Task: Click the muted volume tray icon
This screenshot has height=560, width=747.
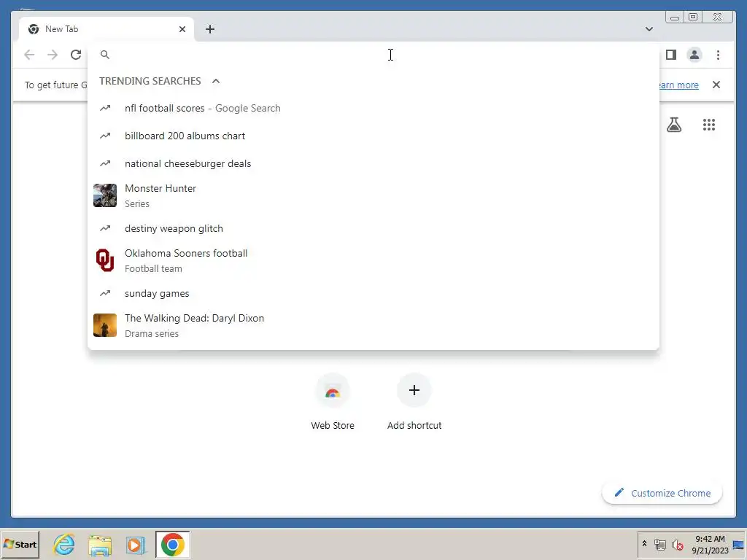Action: point(678,544)
